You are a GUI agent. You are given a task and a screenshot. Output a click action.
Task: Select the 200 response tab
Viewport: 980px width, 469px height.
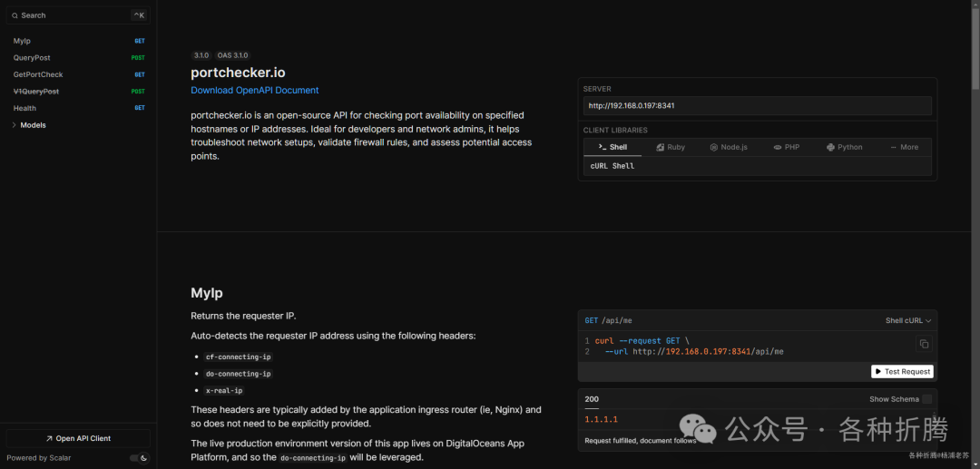click(592, 399)
